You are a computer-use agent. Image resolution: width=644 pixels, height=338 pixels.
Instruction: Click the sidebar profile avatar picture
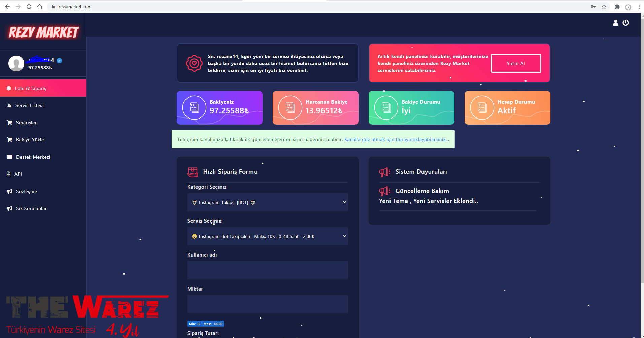(16, 63)
